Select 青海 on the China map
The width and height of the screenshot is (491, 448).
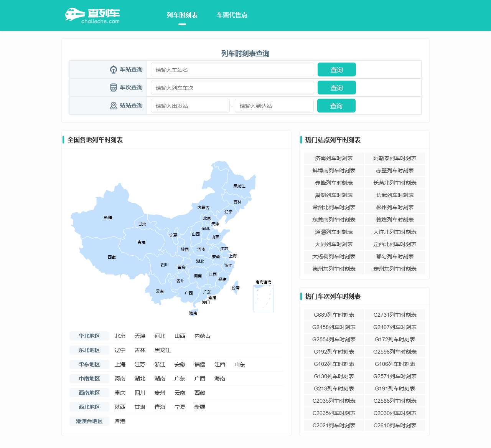pos(142,242)
